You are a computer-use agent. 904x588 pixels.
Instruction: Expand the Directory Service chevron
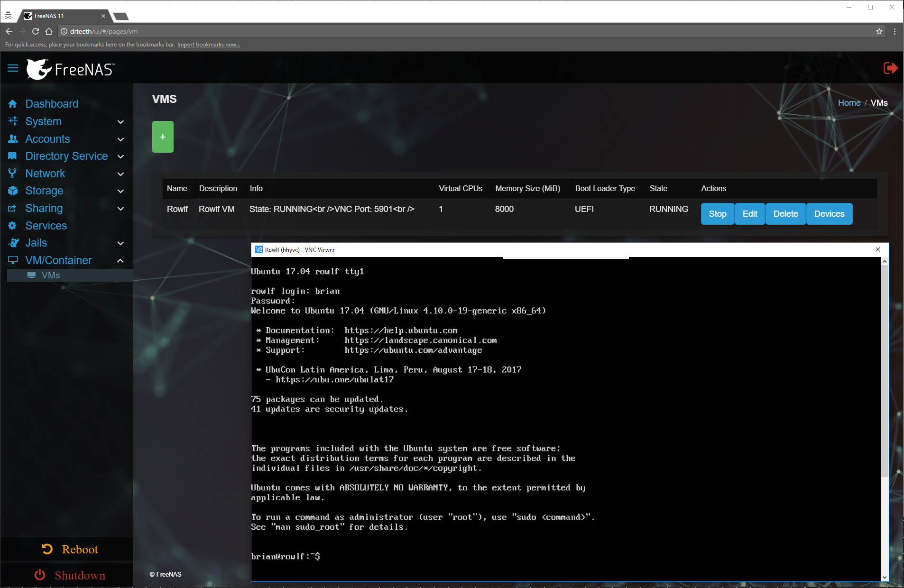[120, 156]
